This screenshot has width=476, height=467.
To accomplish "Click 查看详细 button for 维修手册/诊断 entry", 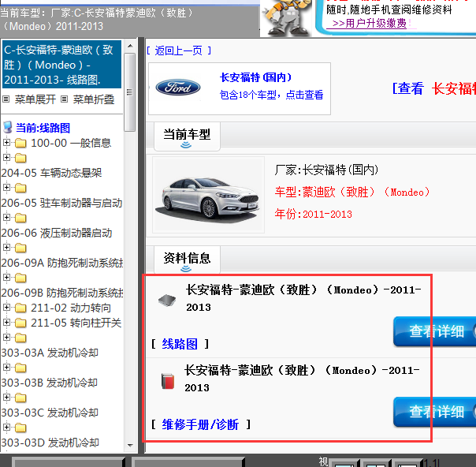I will pos(435,412).
